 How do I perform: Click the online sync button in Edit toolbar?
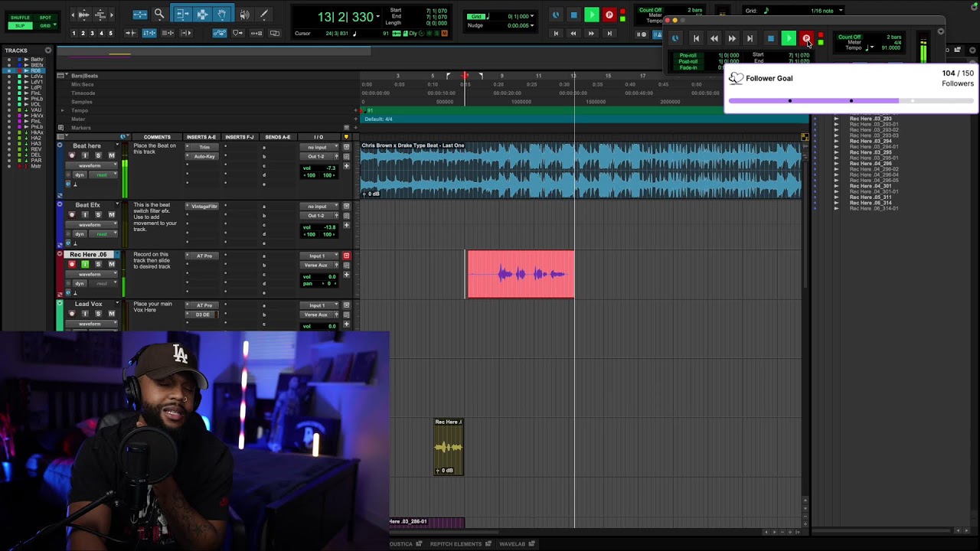point(556,15)
